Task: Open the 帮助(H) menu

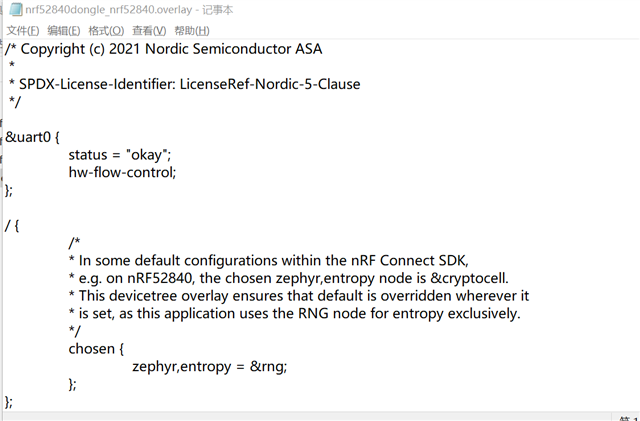Action: pos(192,31)
